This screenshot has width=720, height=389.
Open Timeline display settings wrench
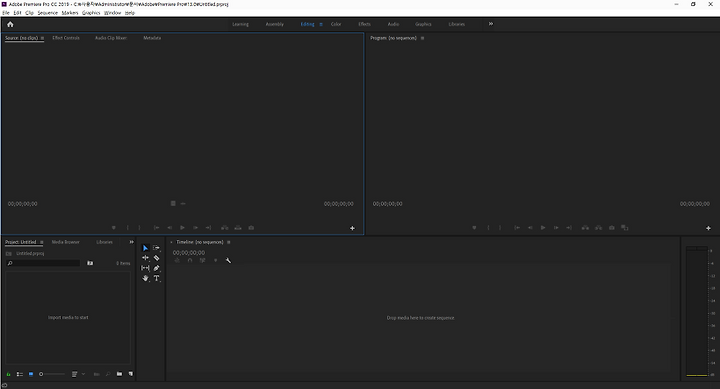coord(228,260)
